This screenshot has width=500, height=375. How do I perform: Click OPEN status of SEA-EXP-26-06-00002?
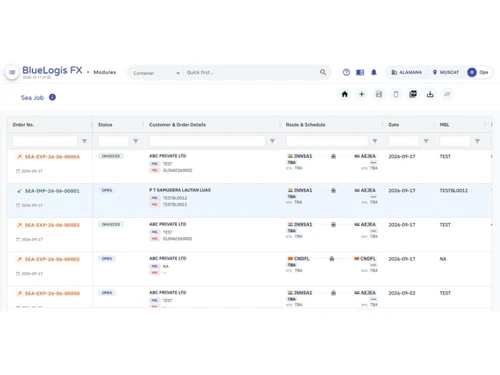[107, 258]
